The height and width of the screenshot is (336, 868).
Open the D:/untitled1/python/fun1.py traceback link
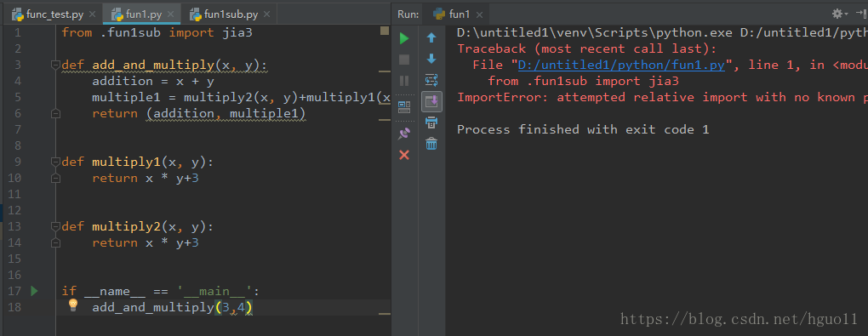[x=621, y=65]
